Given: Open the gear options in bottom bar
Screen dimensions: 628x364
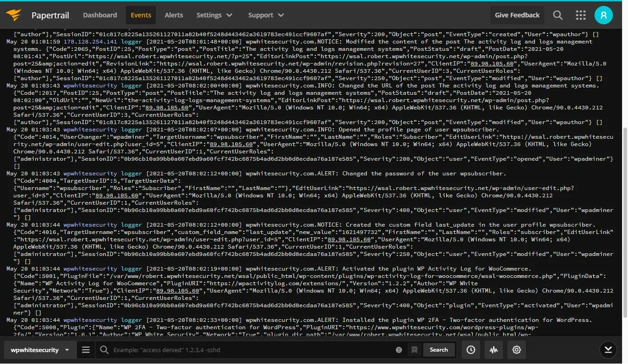Looking at the screenshot, I should (x=517, y=350).
